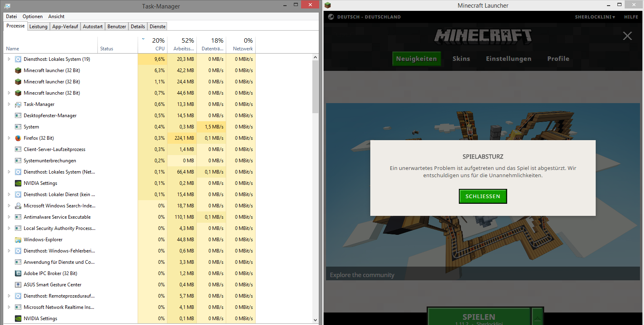Image resolution: width=644 pixels, height=325 pixels.
Task: Click the process list scrollbar thumb
Action: [315, 87]
